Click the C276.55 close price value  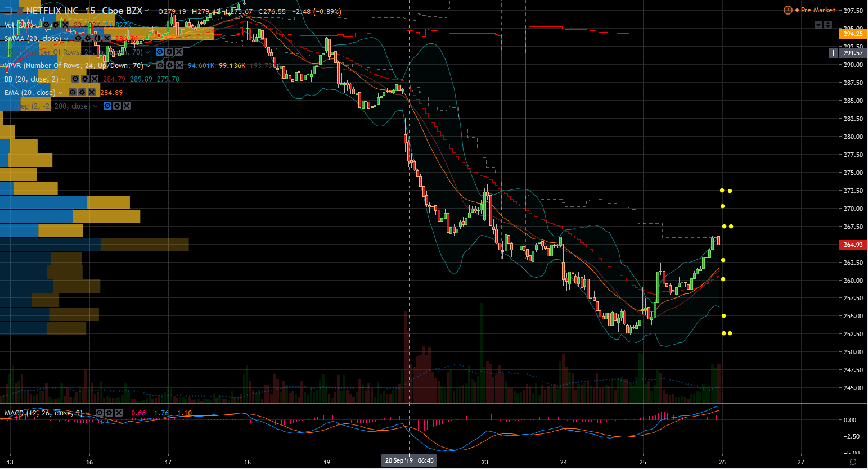pos(272,11)
